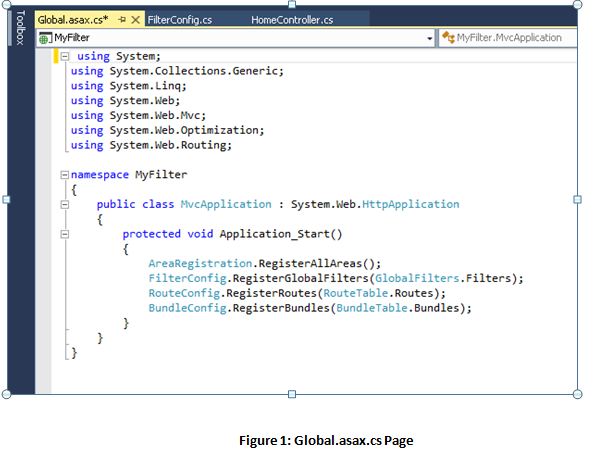Click RouteTable in the code
This screenshot has width=593, height=455.
click(355, 293)
